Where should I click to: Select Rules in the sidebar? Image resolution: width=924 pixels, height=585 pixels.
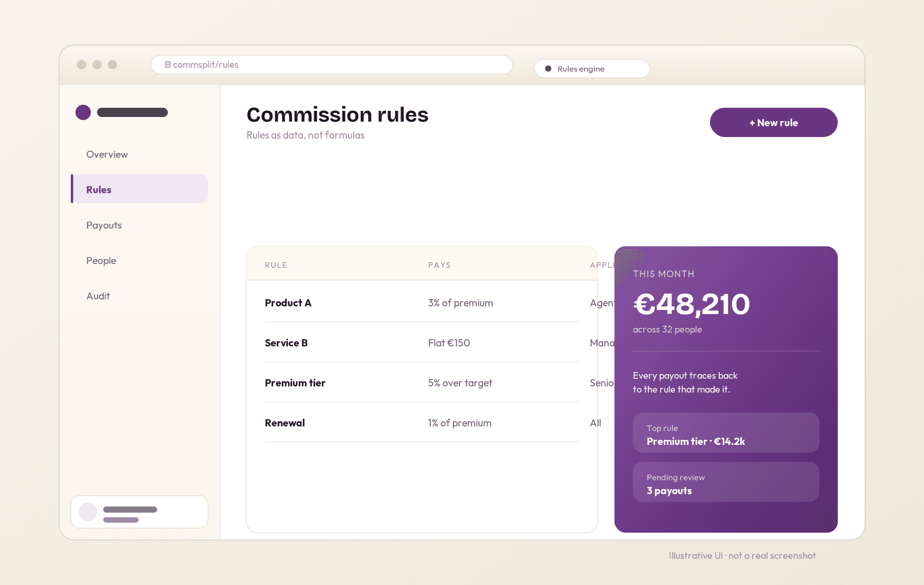coord(140,189)
